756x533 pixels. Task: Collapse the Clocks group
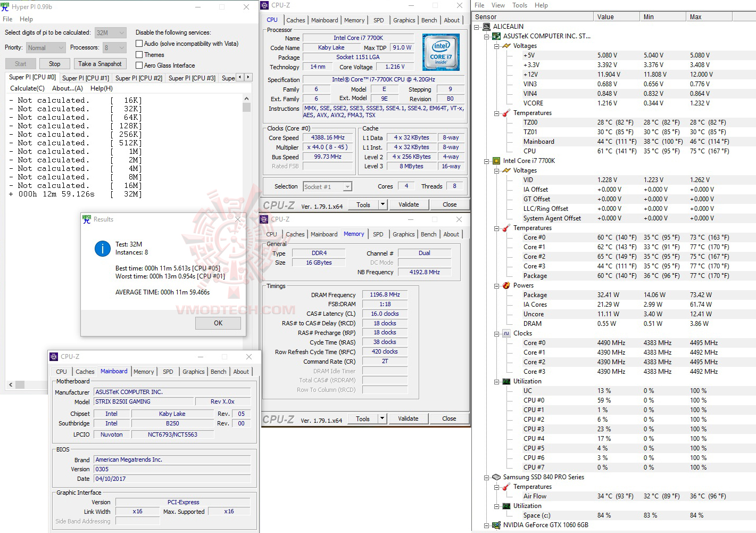tap(496, 333)
